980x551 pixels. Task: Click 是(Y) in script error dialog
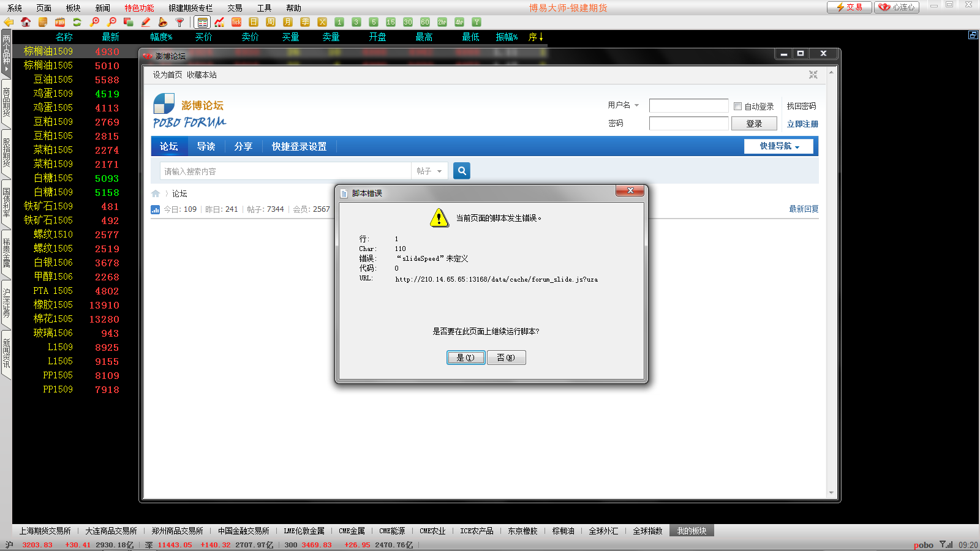click(x=466, y=358)
